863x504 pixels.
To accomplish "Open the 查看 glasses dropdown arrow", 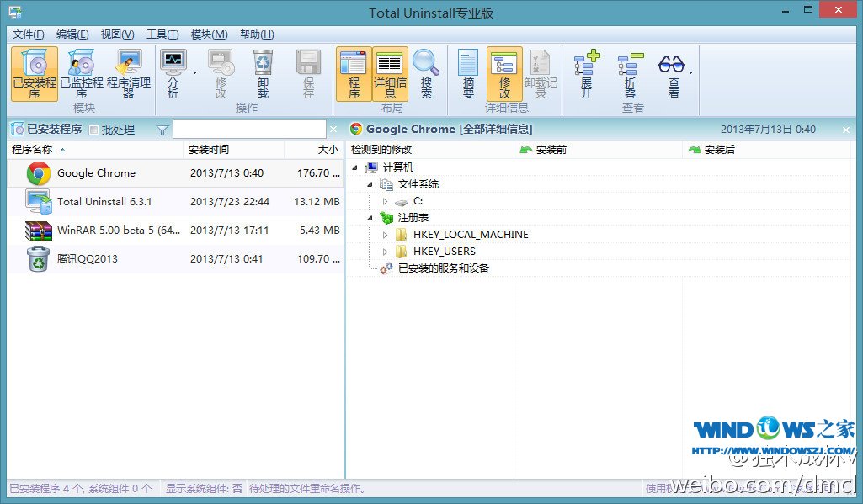I will 691,73.
